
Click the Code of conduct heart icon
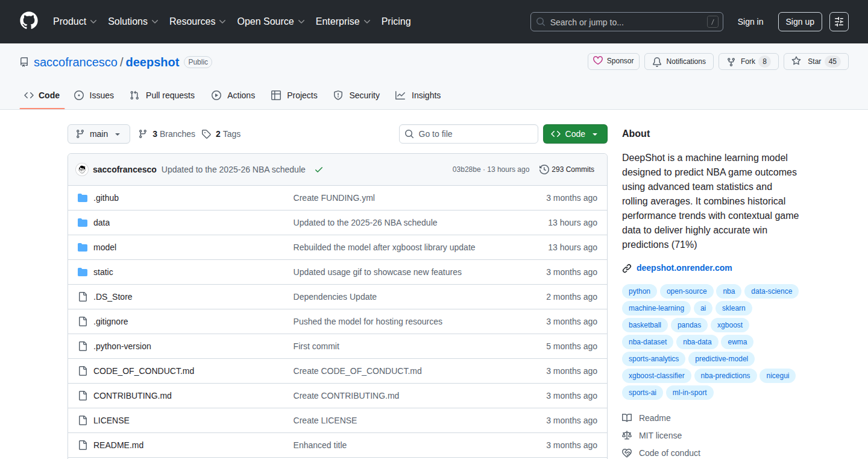point(627,453)
